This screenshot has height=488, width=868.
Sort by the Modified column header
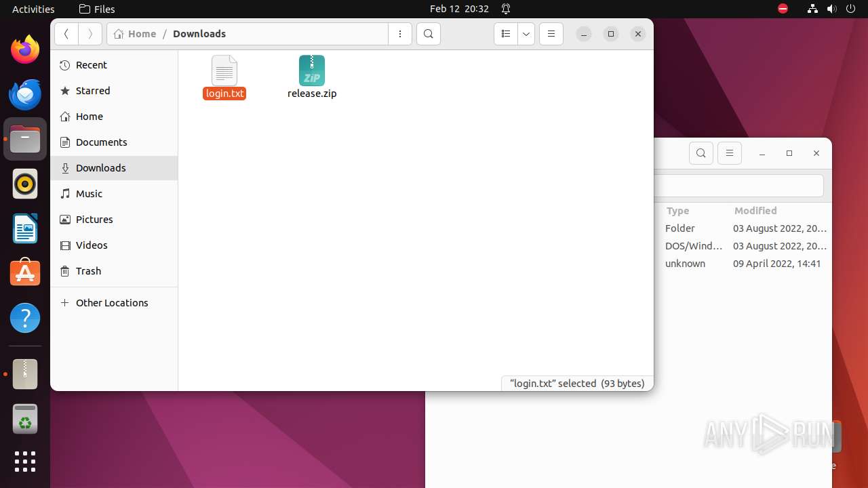coord(755,211)
